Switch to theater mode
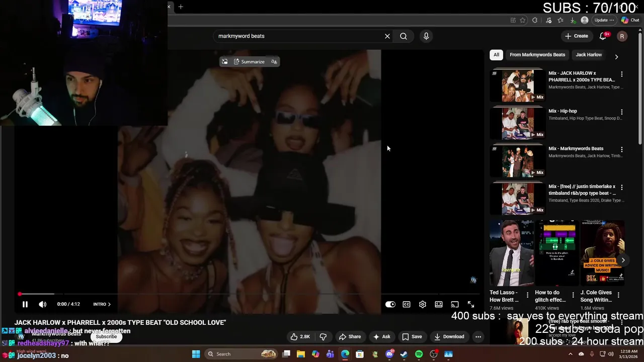 click(439, 304)
